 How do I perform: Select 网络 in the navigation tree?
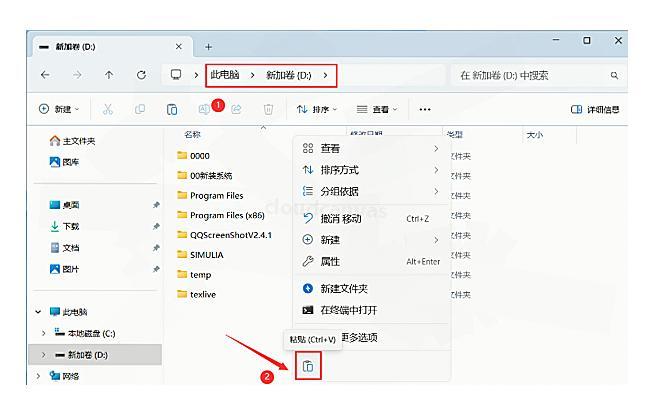pos(64,376)
